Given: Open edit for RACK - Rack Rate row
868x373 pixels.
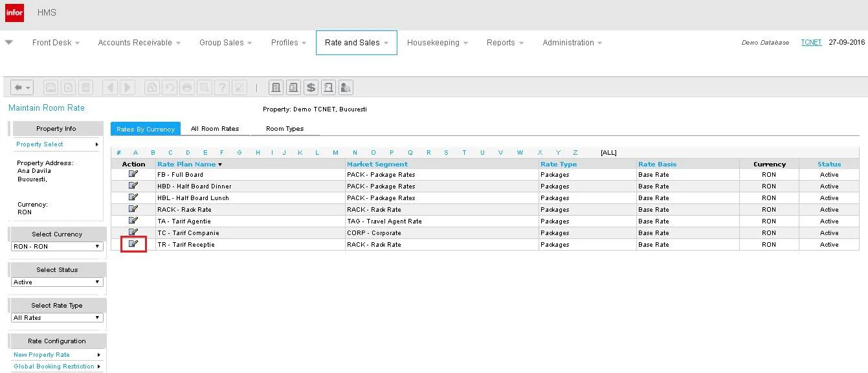Looking at the screenshot, I should (133, 209).
